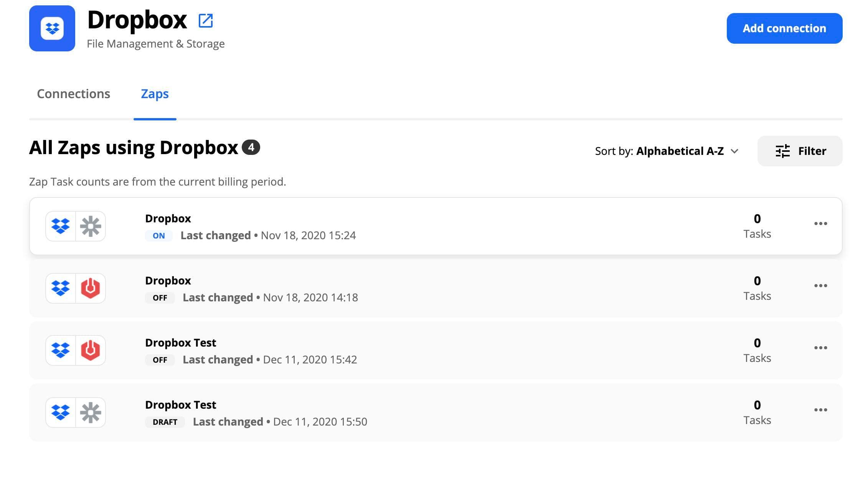Image resolution: width=868 pixels, height=480 pixels.
Task: Click task count of zap changed 15:42
Action: [x=757, y=350]
